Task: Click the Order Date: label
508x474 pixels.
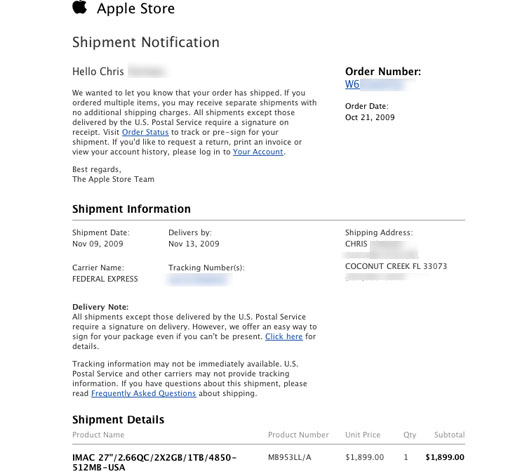Action: (367, 106)
